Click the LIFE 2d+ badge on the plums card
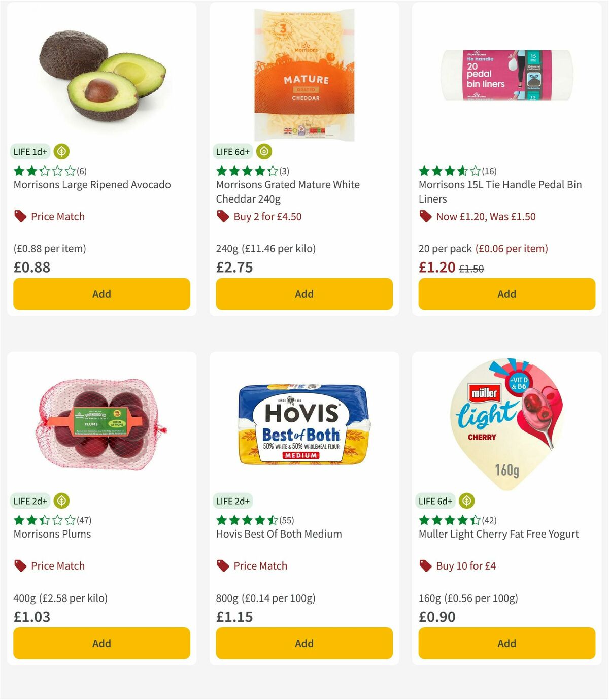This screenshot has width=609, height=700. (29, 500)
